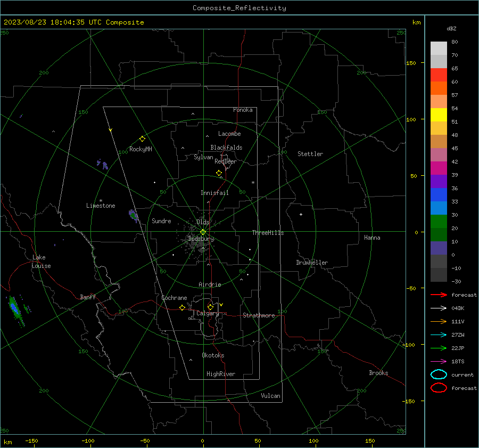Screen dimensions: 479x448
Task: Click the Sylvan label
Action: (203, 157)
